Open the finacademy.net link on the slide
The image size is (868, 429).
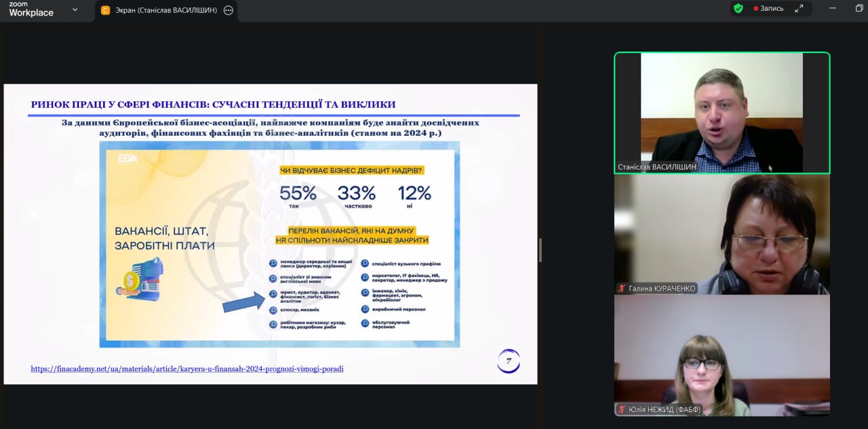186,369
